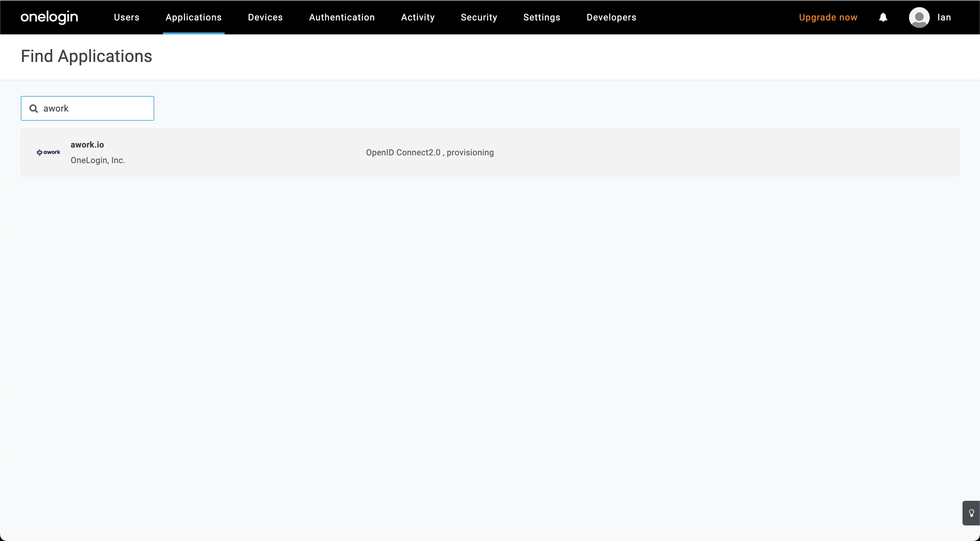Click the OpenID Connect2.0, provisioning text

(430, 152)
